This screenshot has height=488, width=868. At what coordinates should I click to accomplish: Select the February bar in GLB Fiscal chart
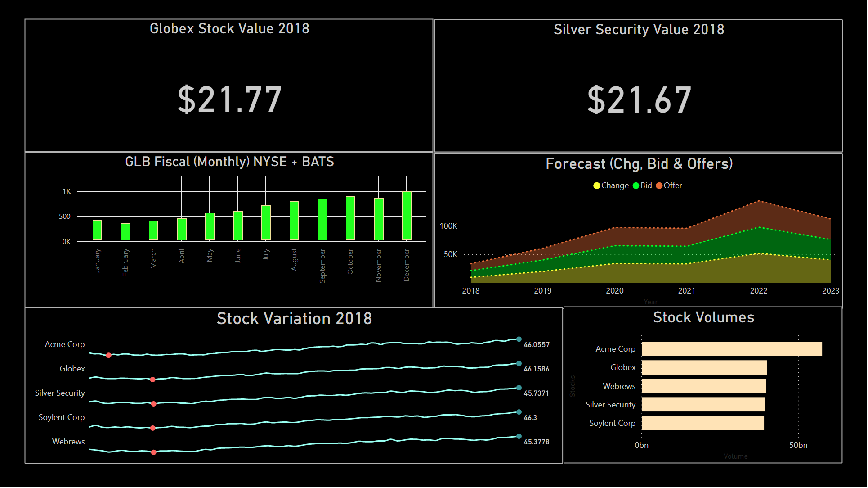coord(125,232)
